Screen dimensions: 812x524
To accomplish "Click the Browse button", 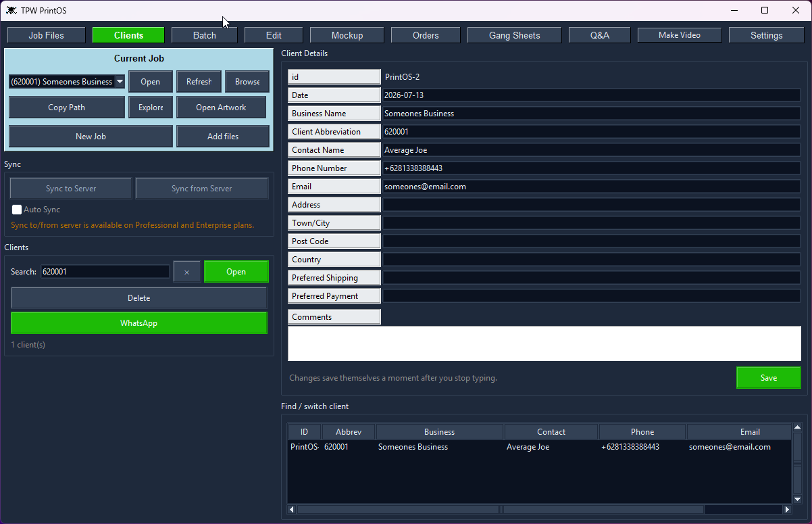I will [x=247, y=82].
